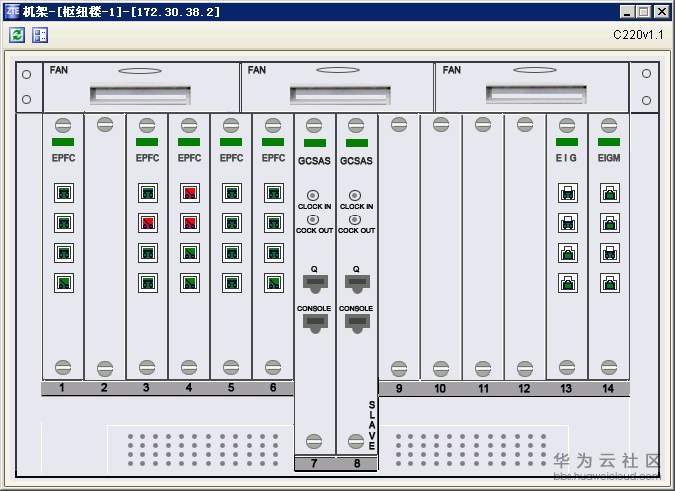Select third port on slot 6 EPFC card

coord(274,253)
